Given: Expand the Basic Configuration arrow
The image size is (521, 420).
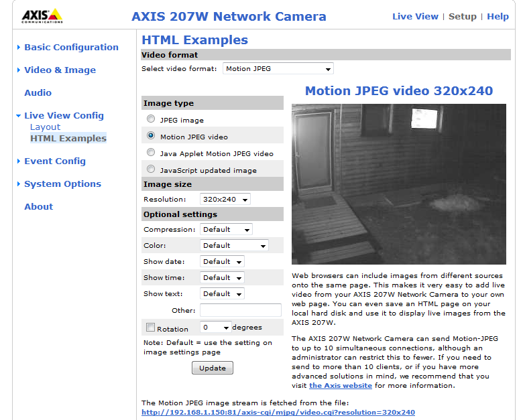Looking at the screenshot, I should coord(19,48).
